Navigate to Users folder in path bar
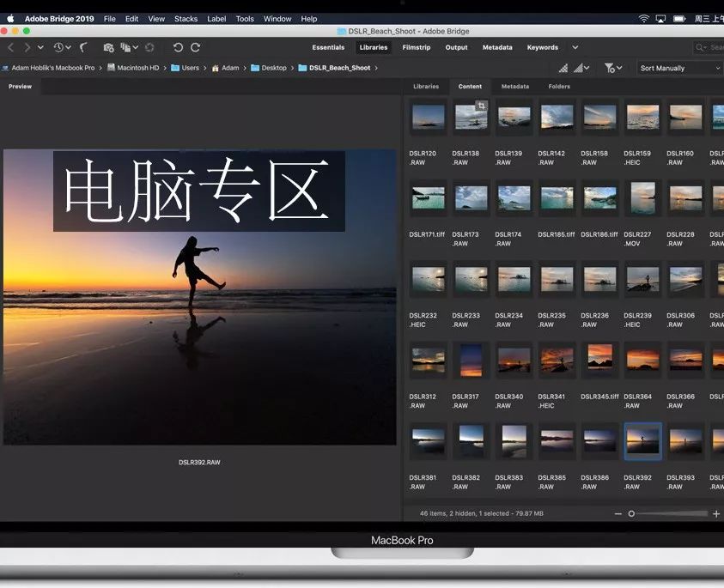The image size is (724, 588). pyautogui.click(x=186, y=68)
